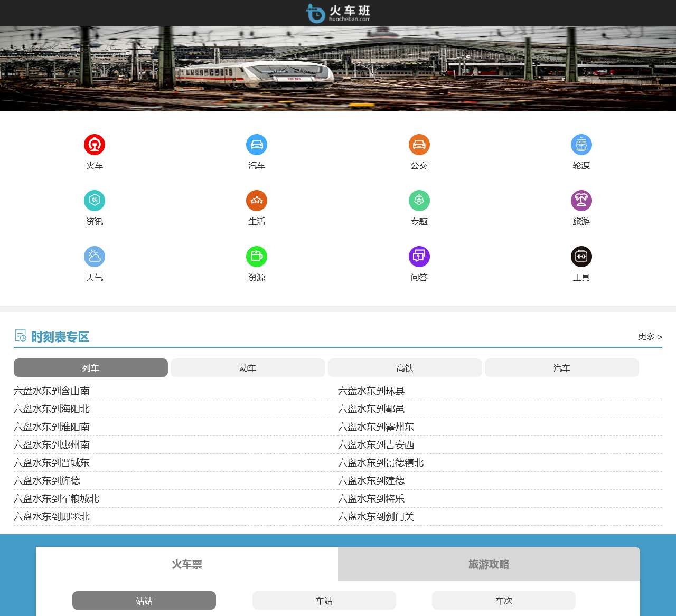
Task: Open the orange 公交 bus icon
Action: (419, 145)
